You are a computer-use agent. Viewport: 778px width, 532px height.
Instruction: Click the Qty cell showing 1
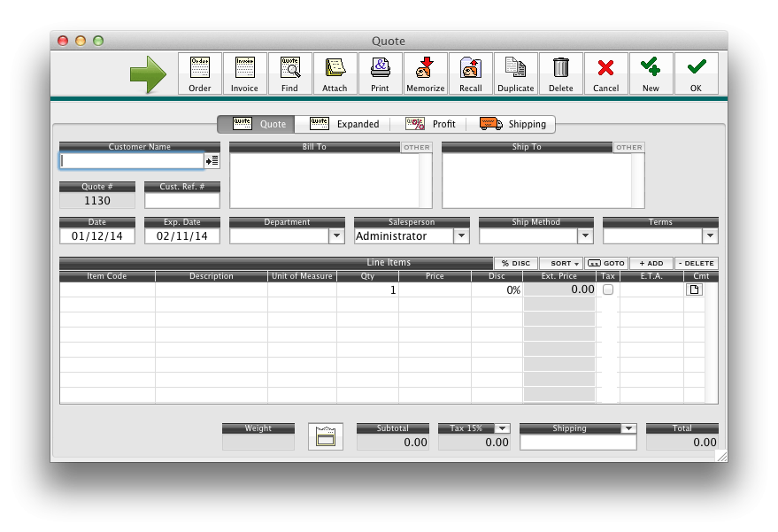coord(367,289)
